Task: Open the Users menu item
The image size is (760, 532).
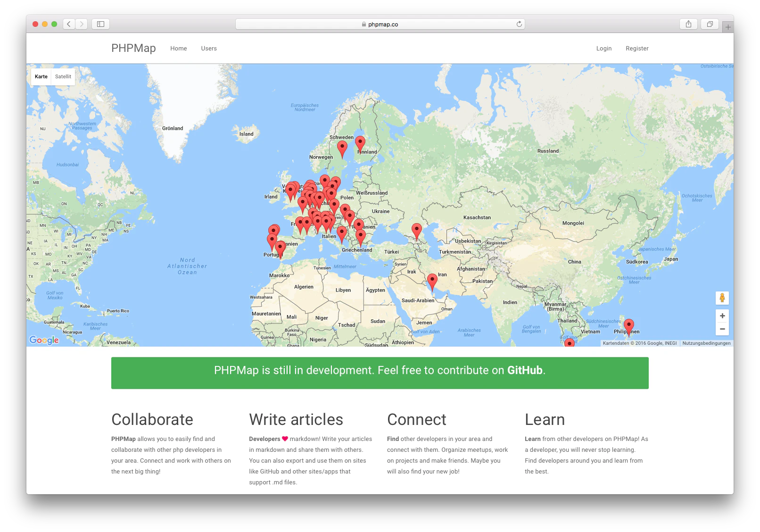Action: tap(209, 49)
